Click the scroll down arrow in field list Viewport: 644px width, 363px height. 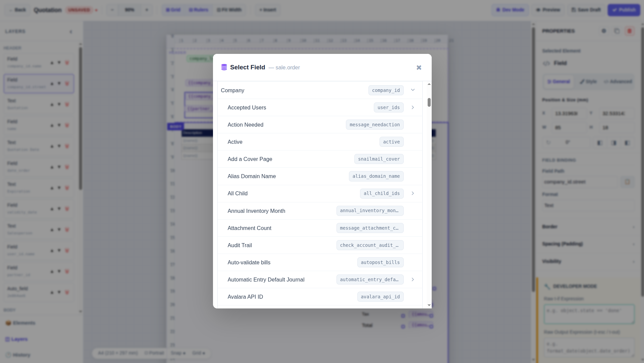[x=429, y=305]
